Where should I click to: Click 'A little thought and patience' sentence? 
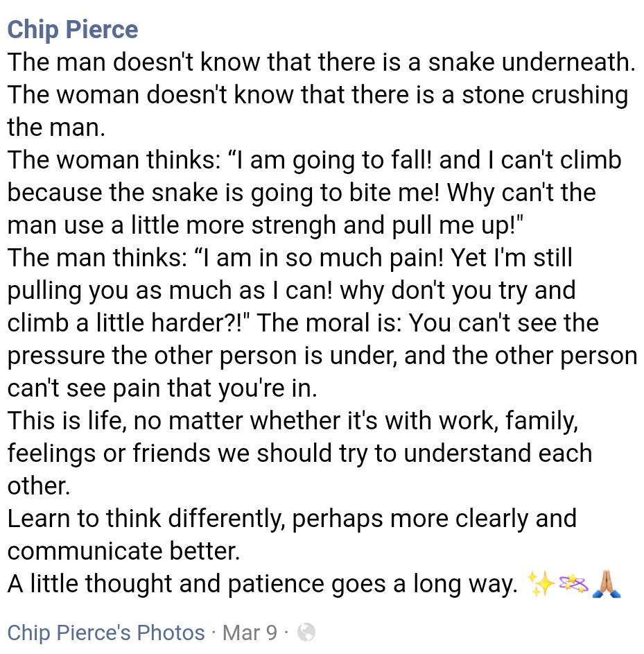pos(263,583)
